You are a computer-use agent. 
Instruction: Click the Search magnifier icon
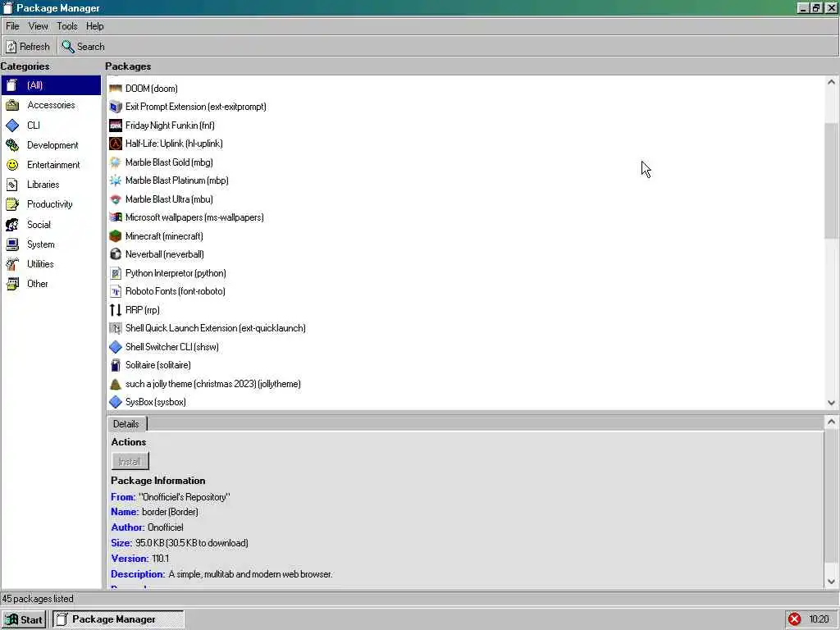tap(67, 47)
